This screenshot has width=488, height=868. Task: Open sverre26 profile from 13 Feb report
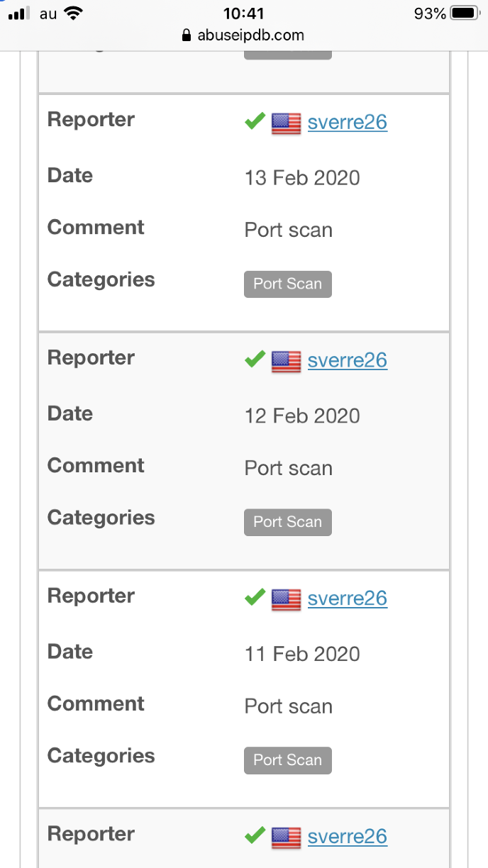[348, 123]
